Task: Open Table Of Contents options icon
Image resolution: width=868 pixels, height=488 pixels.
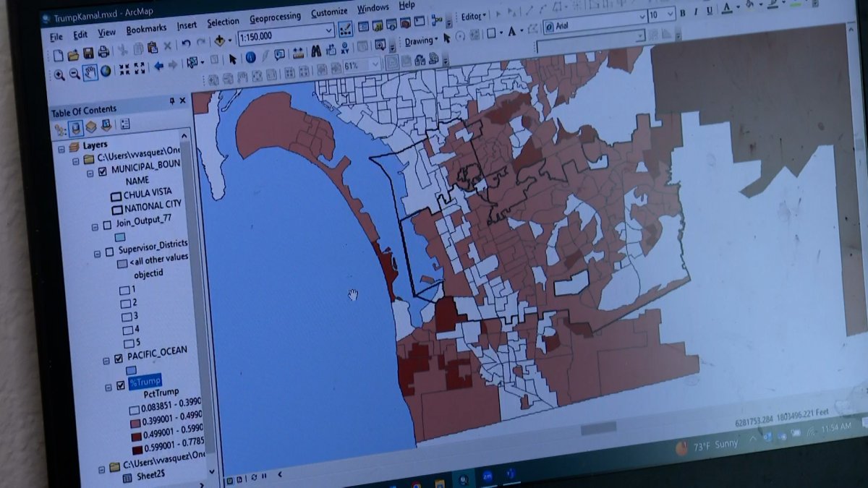Action: click(125, 124)
